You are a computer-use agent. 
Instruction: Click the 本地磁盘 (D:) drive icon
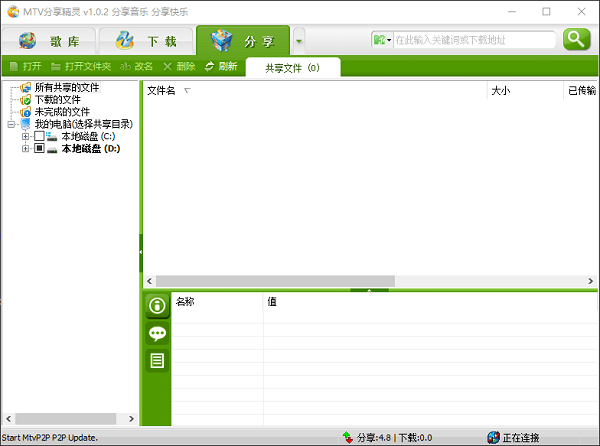click(x=52, y=150)
